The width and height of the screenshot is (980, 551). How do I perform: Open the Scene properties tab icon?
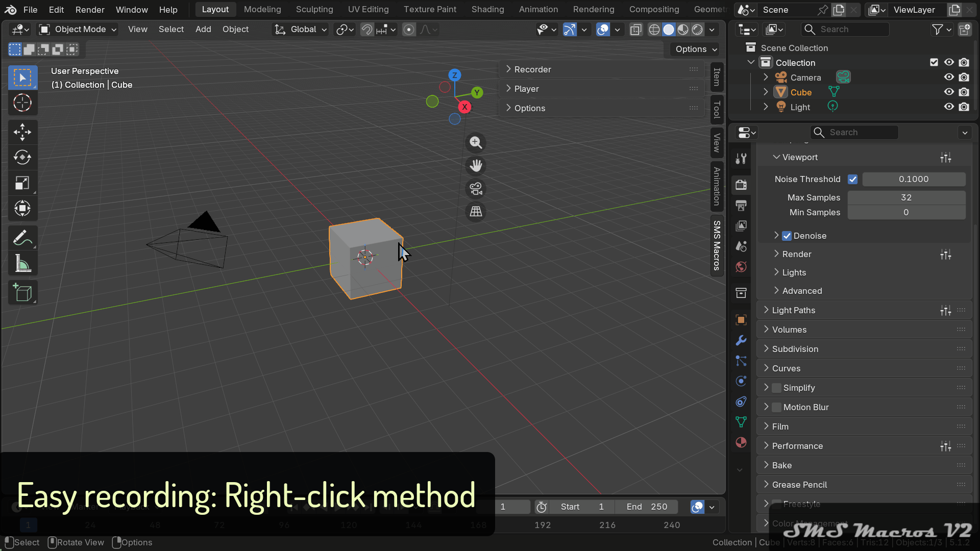pos(741,246)
